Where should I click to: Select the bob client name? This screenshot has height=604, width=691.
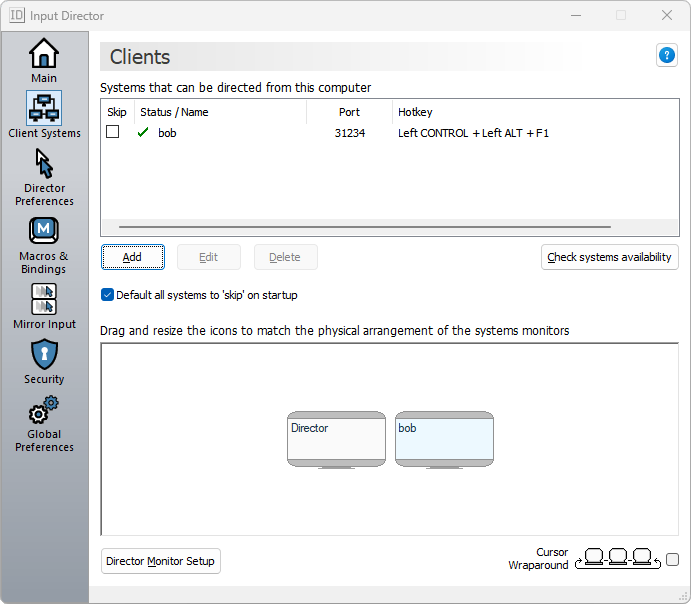tap(167, 133)
